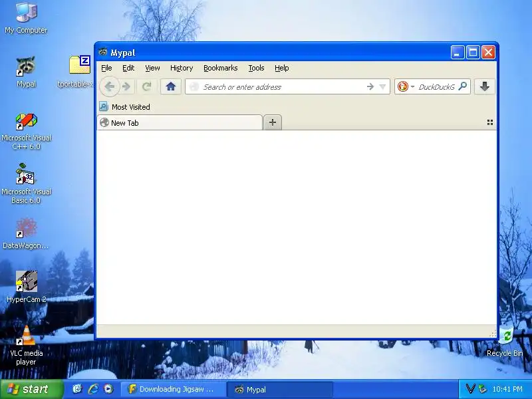Image resolution: width=532 pixels, height=399 pixels.
Task: Launch Internet Explorer from quick launch
Action: pyautogui.click(x=93, y=389)
